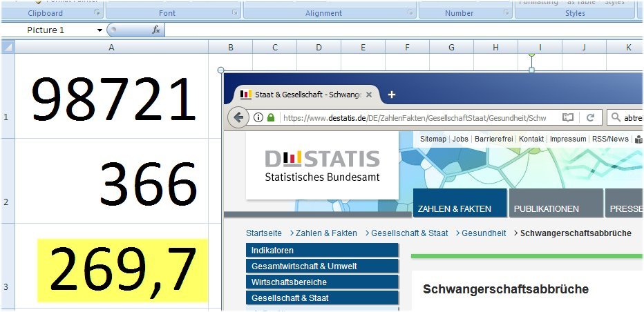Open new browser tab with plus button
644x312 pixels.
coord(392,95)
